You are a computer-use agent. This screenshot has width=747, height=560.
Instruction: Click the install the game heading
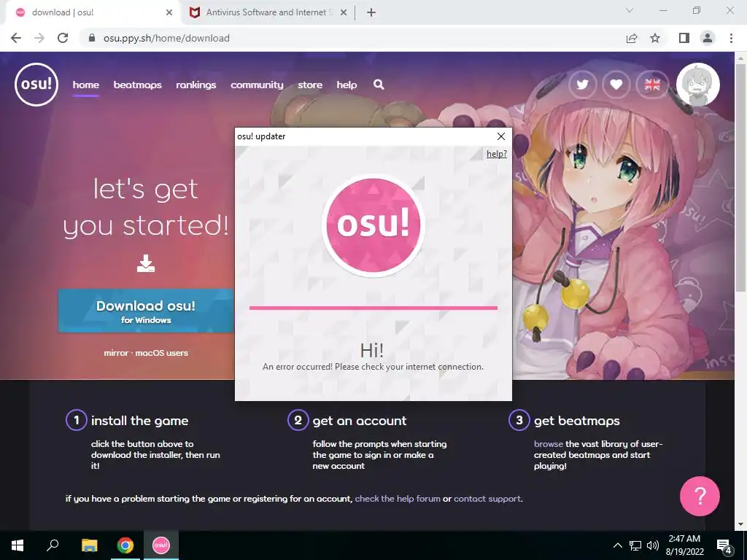[139, 421]
